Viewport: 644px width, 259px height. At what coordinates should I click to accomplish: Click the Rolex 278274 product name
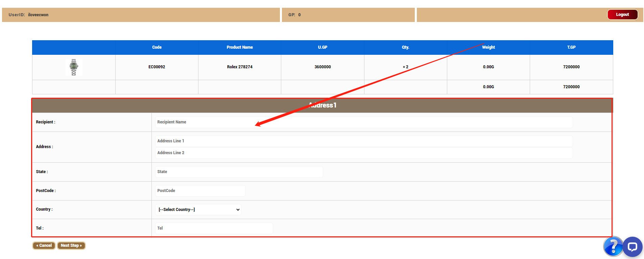click(x=240, y=67)
